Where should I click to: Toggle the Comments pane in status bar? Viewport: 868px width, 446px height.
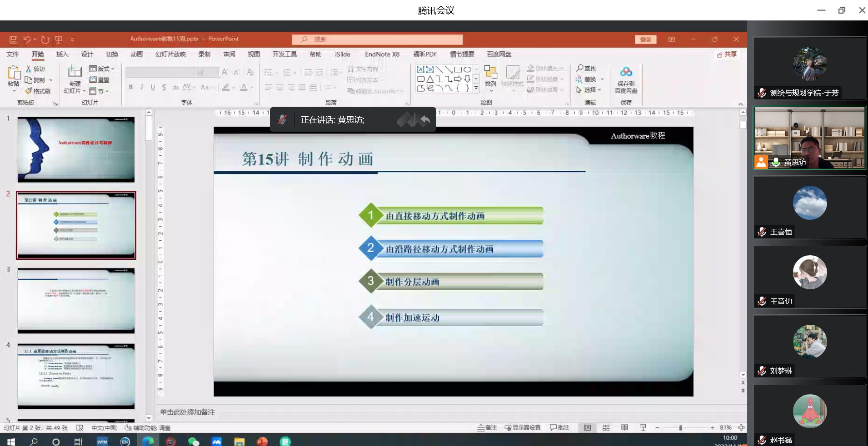click(559, 428)
